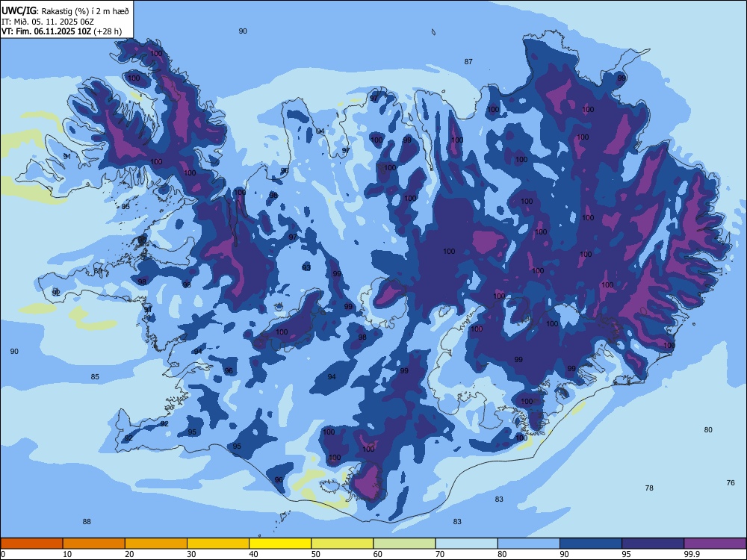Choose the orange 10–20 legend swatch

pyautogui.click(x=94, y=544)
